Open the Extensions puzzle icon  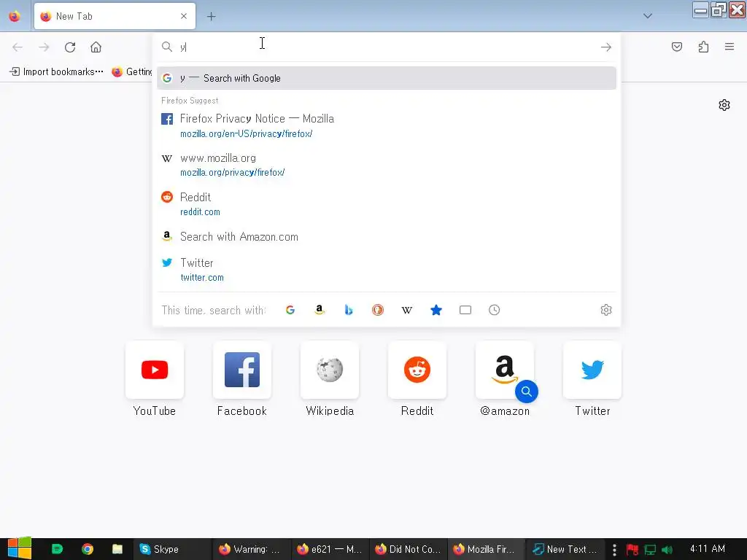point(703,47)
